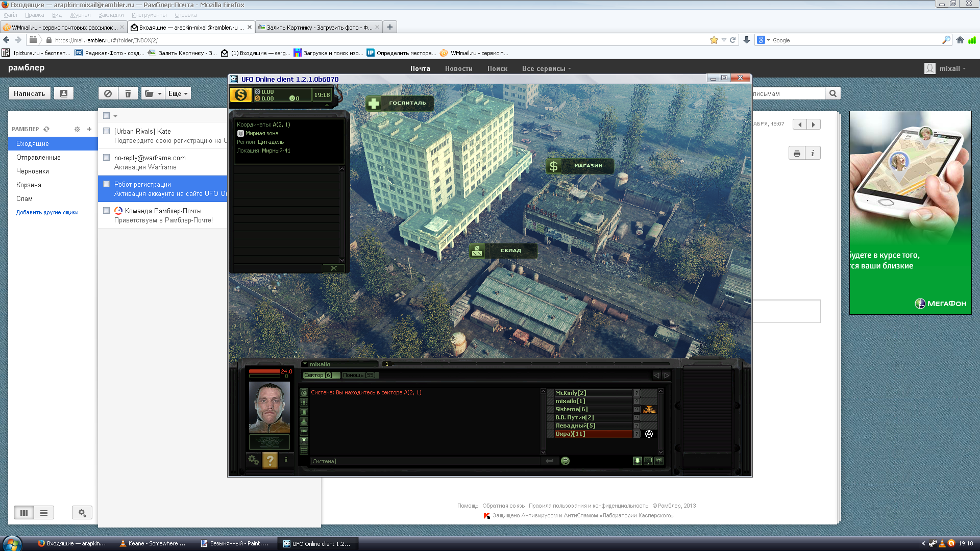Viewport: 980px width, 551px height.
Task: Check the Urban Rivals Kate email checkbox
Action: point(107,131)
